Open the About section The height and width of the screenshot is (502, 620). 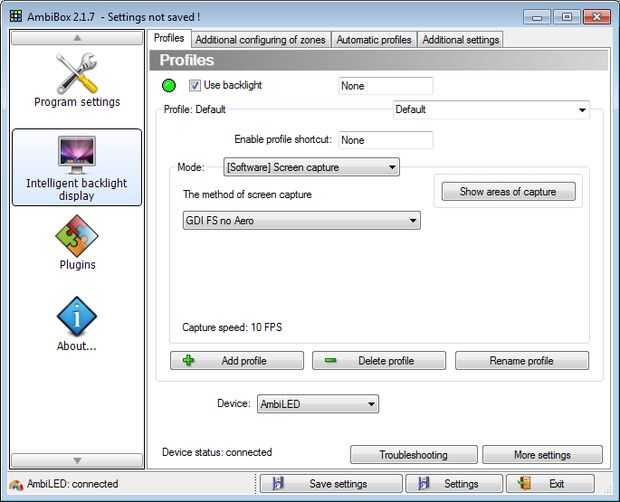pyautogui.click(x=77, y=324)
